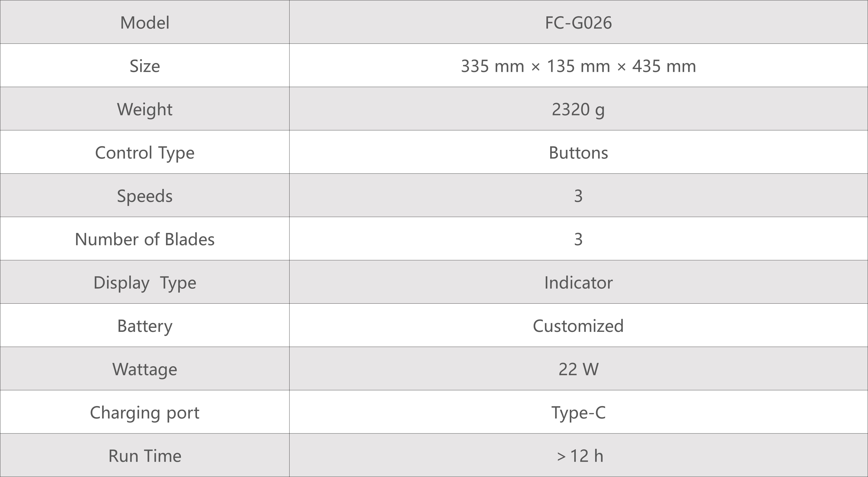Click the Display Type label
This screenshot has width=868, height=477.
(145, 283)
